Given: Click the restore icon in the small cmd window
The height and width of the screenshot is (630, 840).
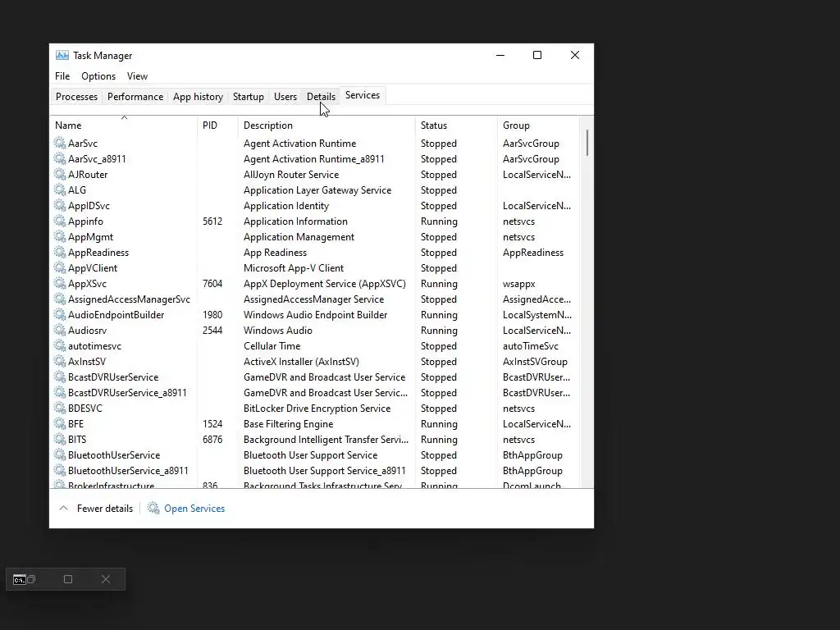Looking at the screenshot, I should click(x=32, y=579).
